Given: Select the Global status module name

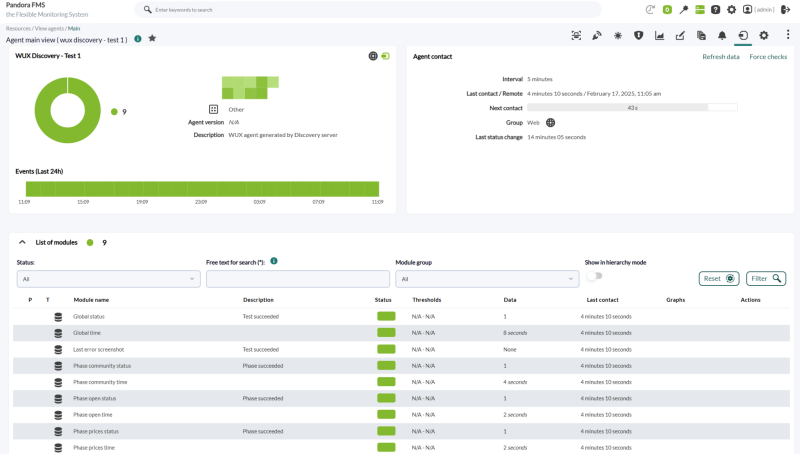Looking at the screenshot, I should tap(89, 317).
